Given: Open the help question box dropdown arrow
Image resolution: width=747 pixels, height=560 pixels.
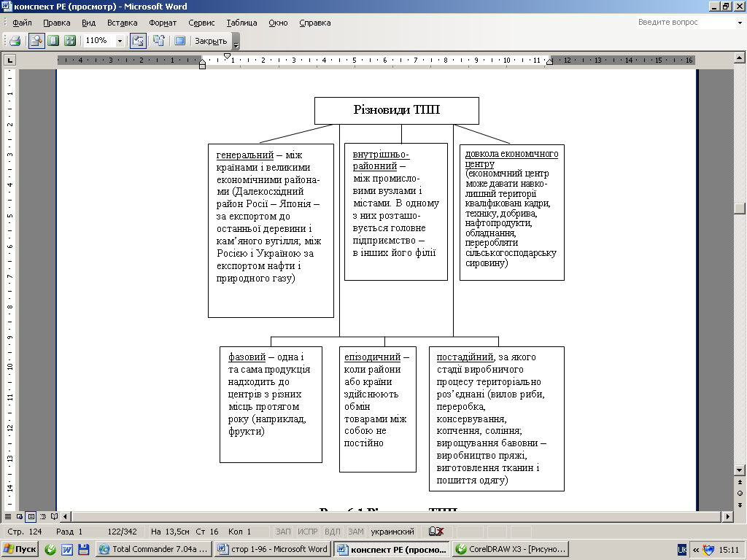Looking at the screenshot, I should tap(740, 23).
